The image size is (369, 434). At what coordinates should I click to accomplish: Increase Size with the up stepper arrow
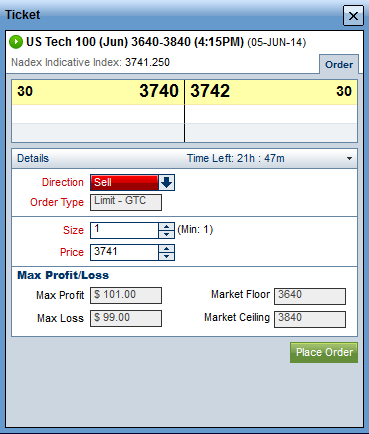(166, 227)
